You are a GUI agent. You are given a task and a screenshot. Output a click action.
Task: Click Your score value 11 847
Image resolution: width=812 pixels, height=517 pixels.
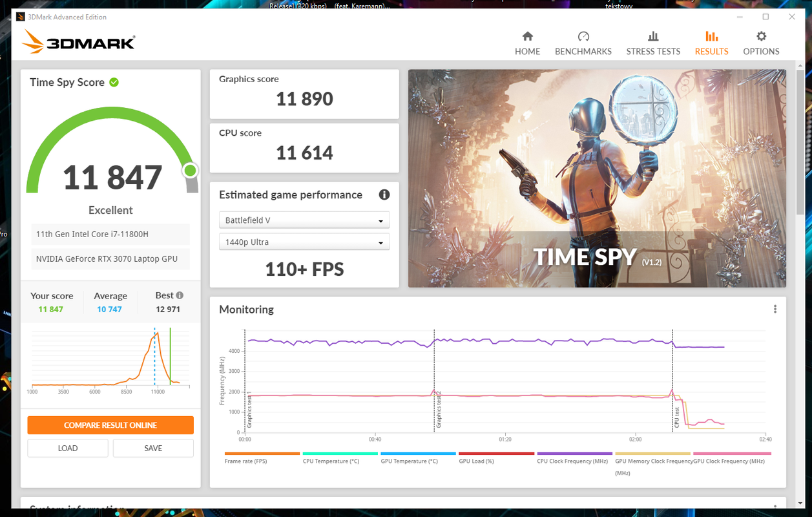[x=51, y=310]
